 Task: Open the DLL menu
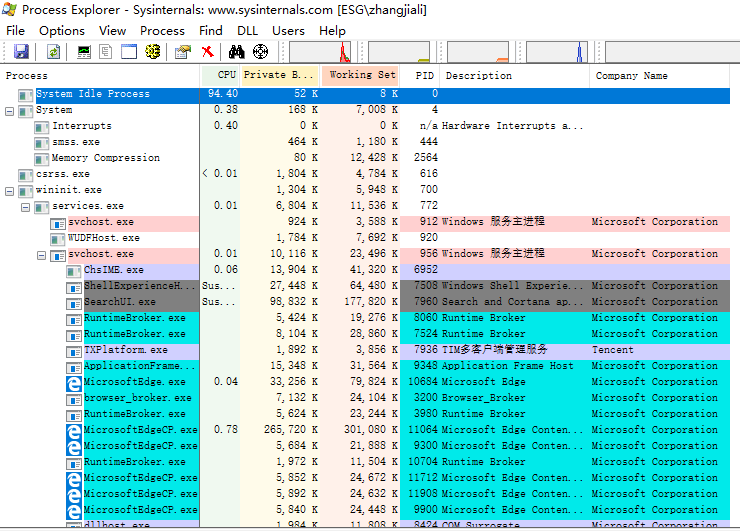[247, 31]
